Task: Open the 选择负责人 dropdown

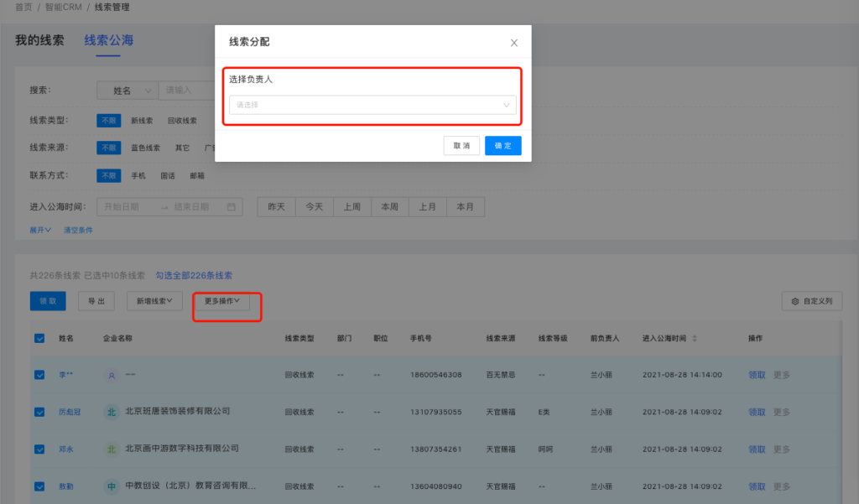Action: click(372, 105)
